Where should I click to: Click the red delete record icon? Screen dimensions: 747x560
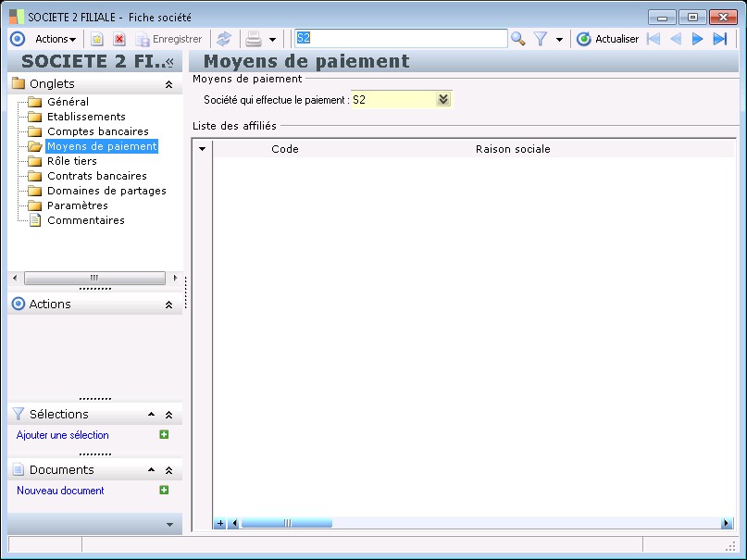pyautogui.click(x=119, y=39)
